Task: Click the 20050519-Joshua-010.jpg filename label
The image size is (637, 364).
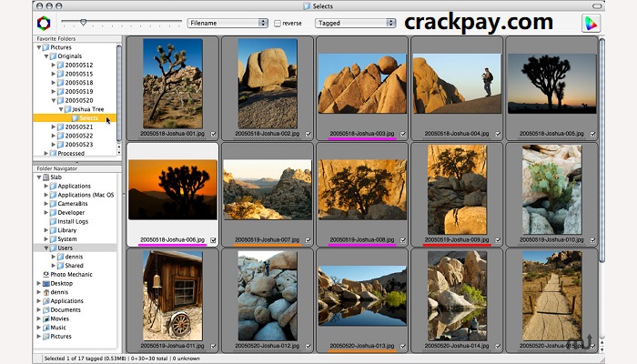Action: (551, 240)
